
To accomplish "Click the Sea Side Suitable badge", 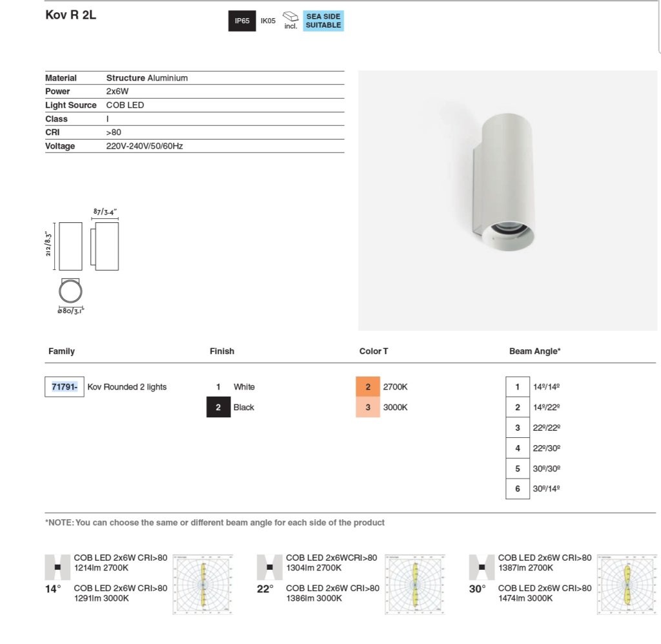I will pyautogui.click(x=323, y=21).
